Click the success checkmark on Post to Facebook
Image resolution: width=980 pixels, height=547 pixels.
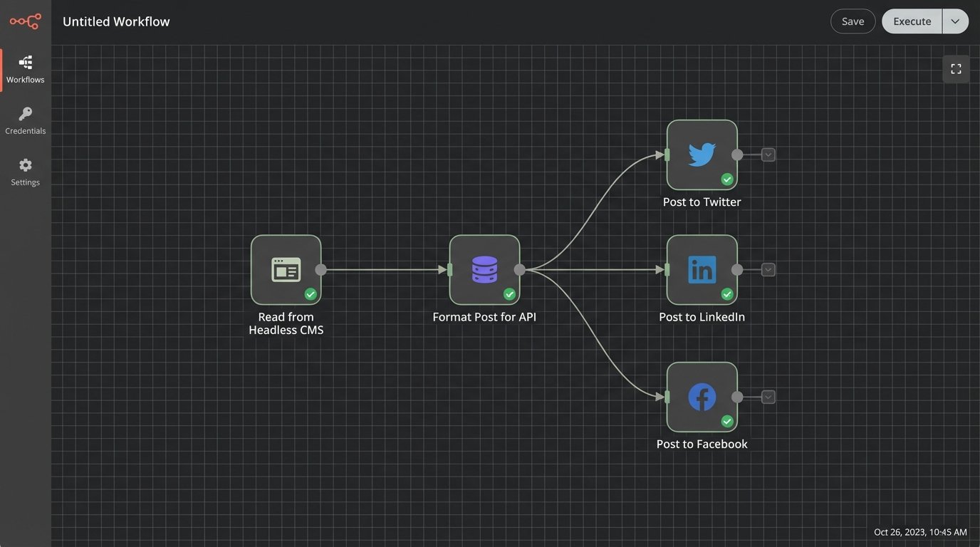[x=727, y=422]
